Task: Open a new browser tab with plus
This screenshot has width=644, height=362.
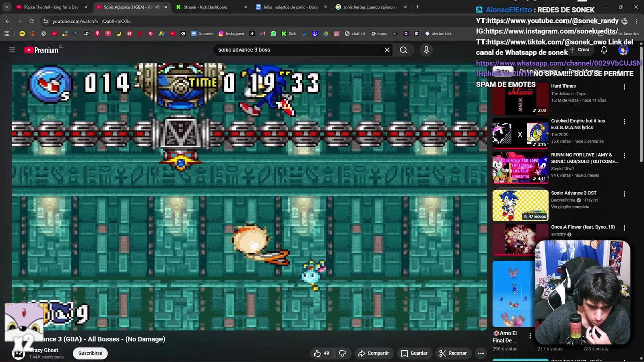Action: coord(417,7)
